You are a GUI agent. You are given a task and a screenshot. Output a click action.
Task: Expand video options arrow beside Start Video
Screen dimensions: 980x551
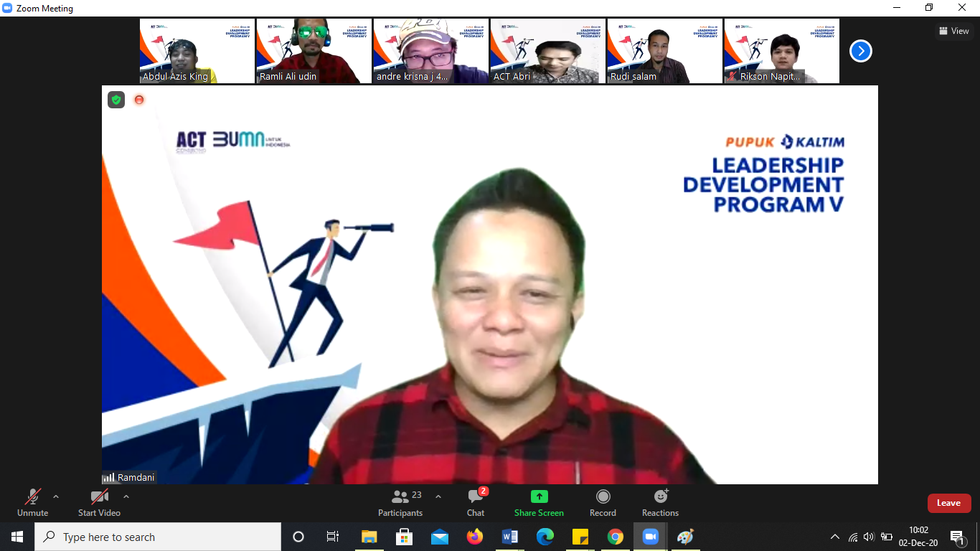pos(126,496)
